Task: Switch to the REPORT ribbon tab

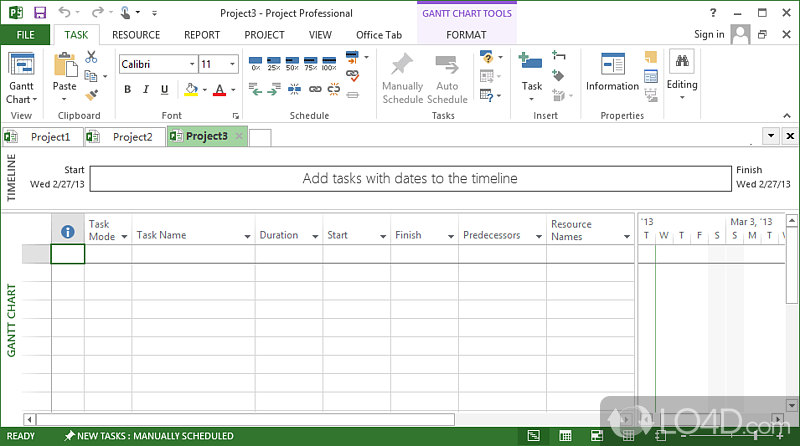Action: coord(202,35)
